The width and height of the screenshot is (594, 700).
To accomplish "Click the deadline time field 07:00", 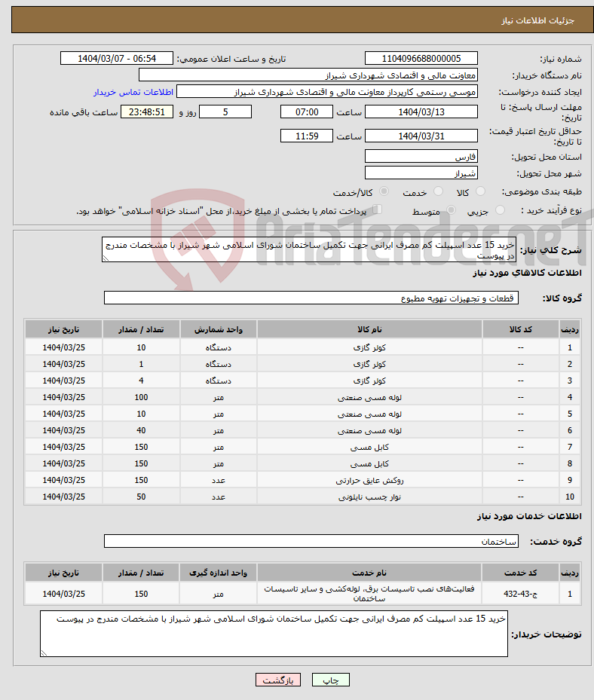I will click(306, 112).
